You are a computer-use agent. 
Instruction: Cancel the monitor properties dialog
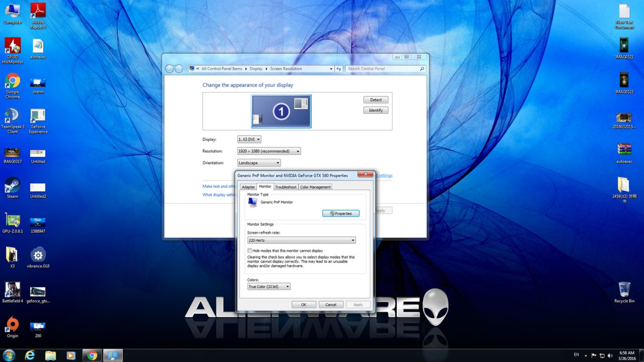point(331,305)
